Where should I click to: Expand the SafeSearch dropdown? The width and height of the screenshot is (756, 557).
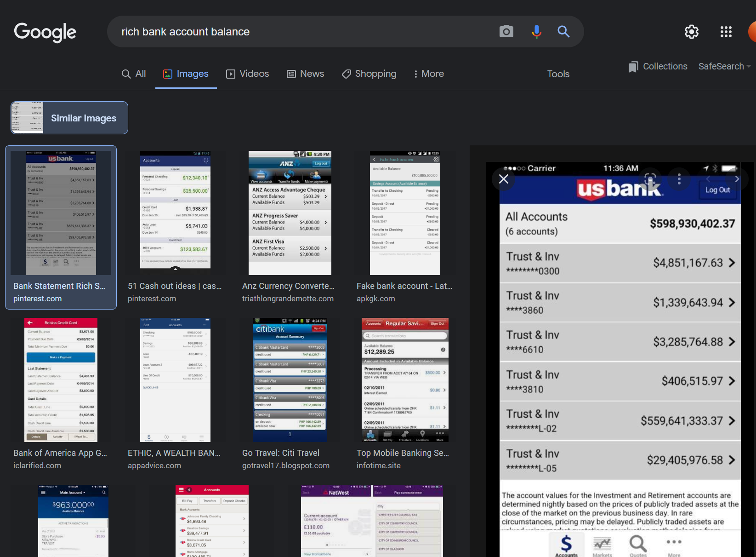[724, 66]
